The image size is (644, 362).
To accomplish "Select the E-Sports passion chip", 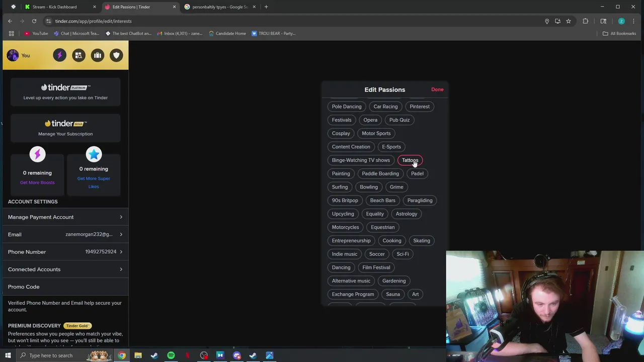I will click(391, 147).
